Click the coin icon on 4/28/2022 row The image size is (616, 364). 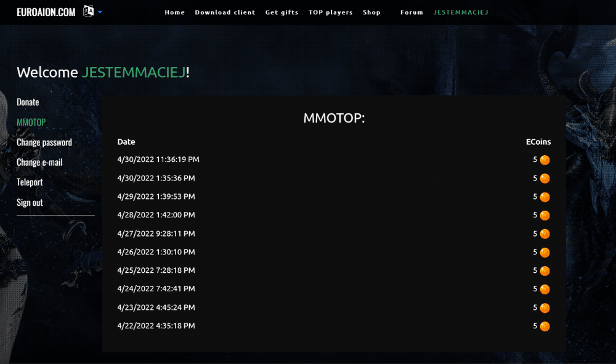tap(545, 216)
